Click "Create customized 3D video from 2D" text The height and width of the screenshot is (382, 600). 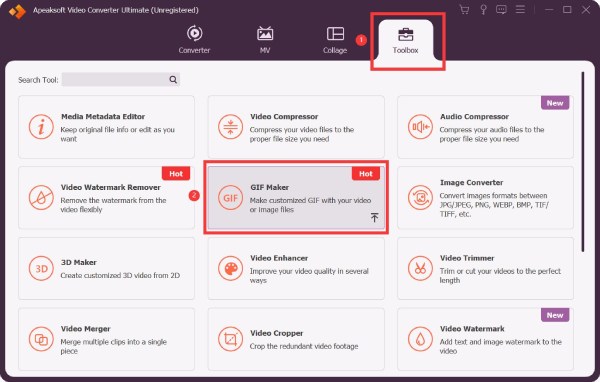120,275
